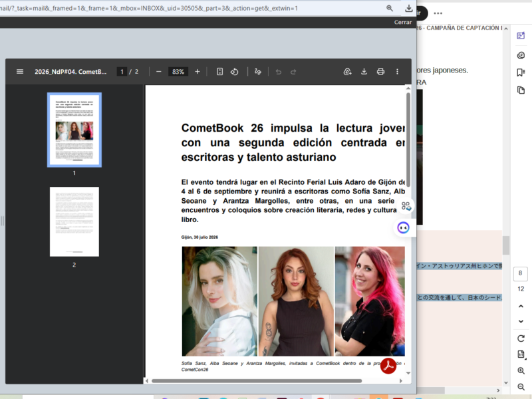Click the total pages count 12 in sidebar
This screenshot has width=532, height=399.
click(x=521, y=289)
